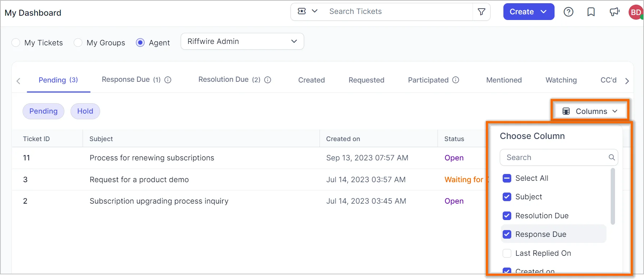Expand the Columns dropdown

pyautogui.click(x=590, y=111)
